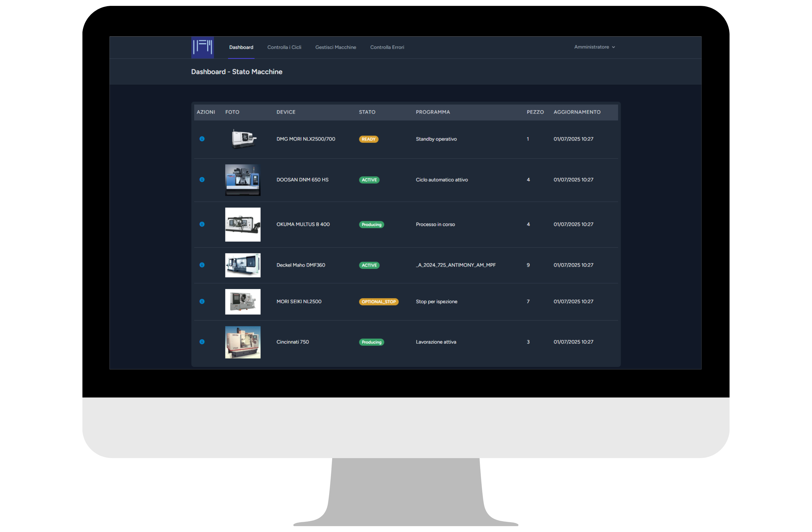
Task: Open the Amministratore dropdown menu
Action: pyautogui.click(x=592, y=47)
